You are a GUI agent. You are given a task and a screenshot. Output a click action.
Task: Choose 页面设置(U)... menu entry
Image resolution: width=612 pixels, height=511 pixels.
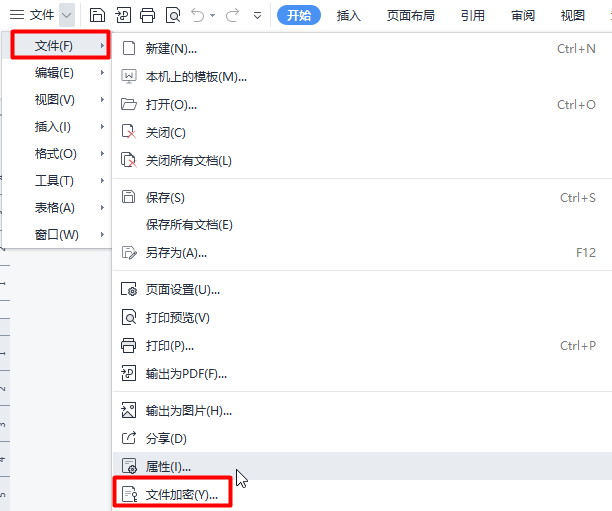(362, 290)
